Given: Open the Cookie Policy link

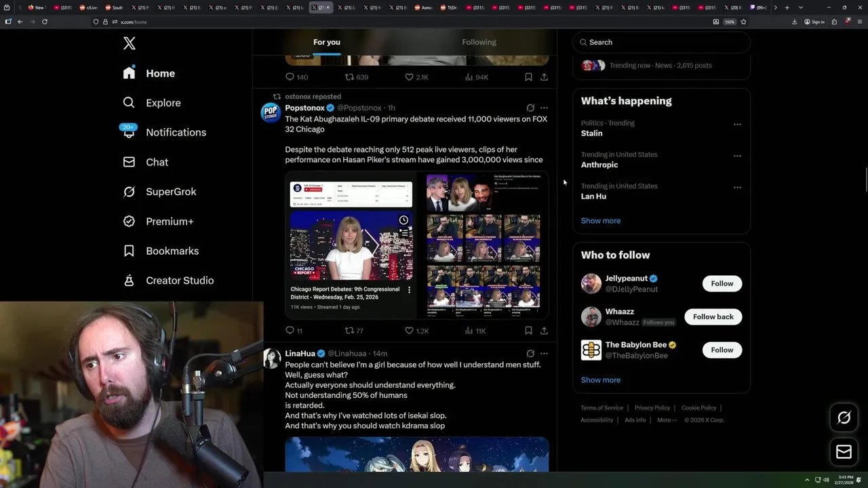Looking at the screenshot, I should pyautogui.click(x=698, y=408).
